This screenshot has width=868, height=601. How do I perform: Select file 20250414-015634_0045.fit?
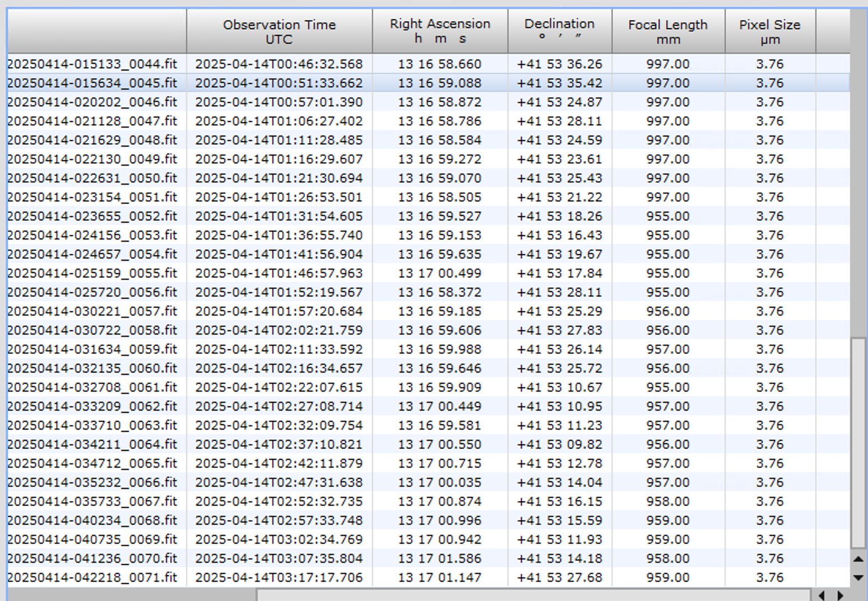(92, 83)
